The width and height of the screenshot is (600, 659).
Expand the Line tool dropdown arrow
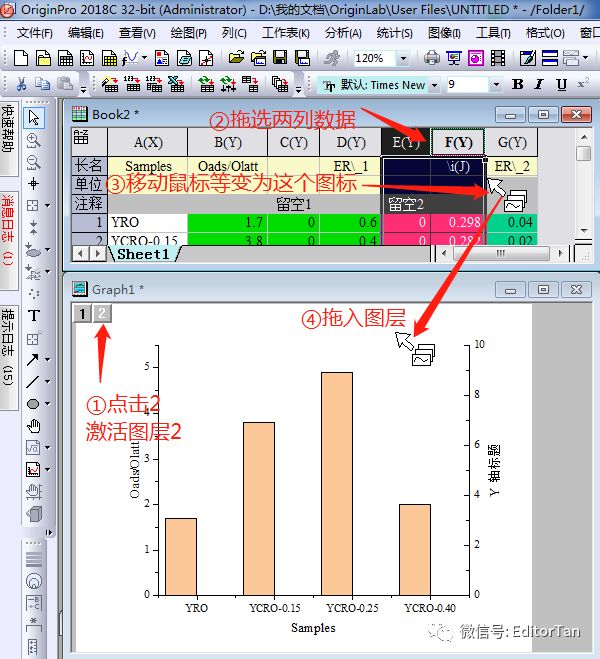tap(47, 382)
